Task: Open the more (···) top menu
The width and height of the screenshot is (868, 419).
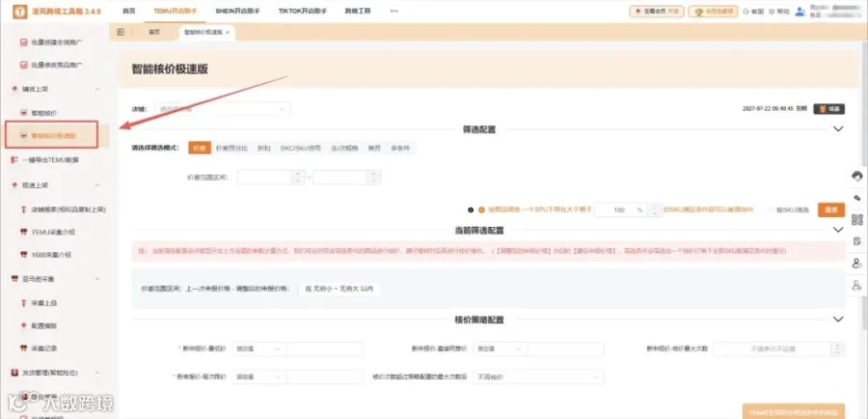Action: coord(394,11)
